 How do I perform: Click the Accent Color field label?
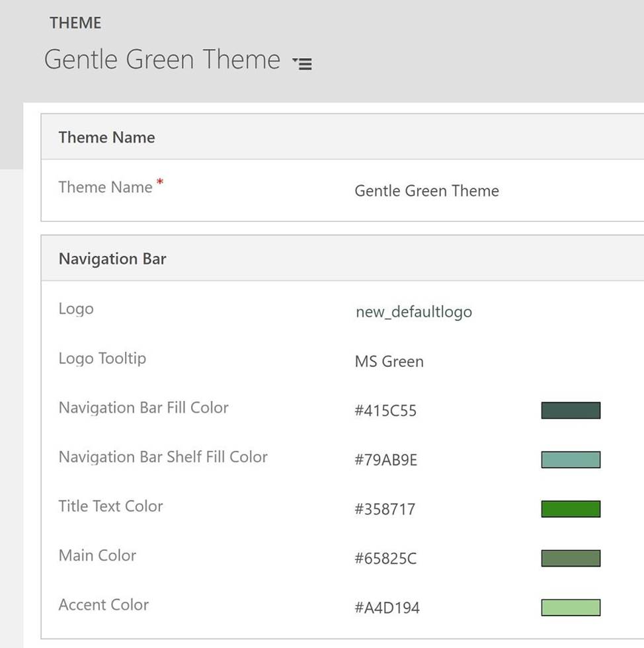pos(104,604)
